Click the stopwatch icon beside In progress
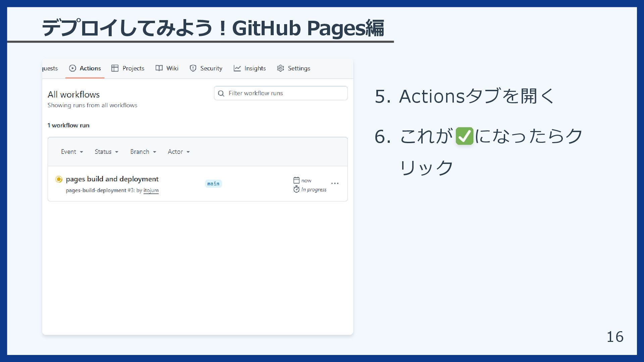The image size is (644, 362). [x=296, y=189]
